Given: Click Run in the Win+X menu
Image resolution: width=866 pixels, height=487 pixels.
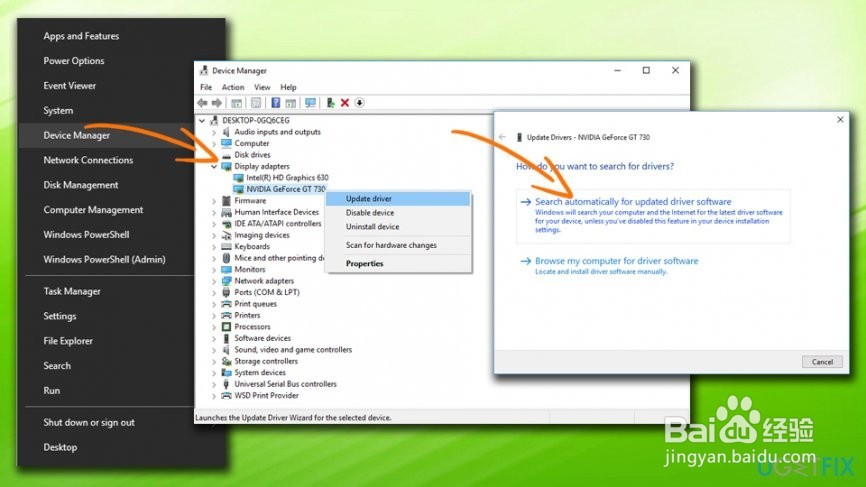Looking at the screenshot, I should coord(51,391).
